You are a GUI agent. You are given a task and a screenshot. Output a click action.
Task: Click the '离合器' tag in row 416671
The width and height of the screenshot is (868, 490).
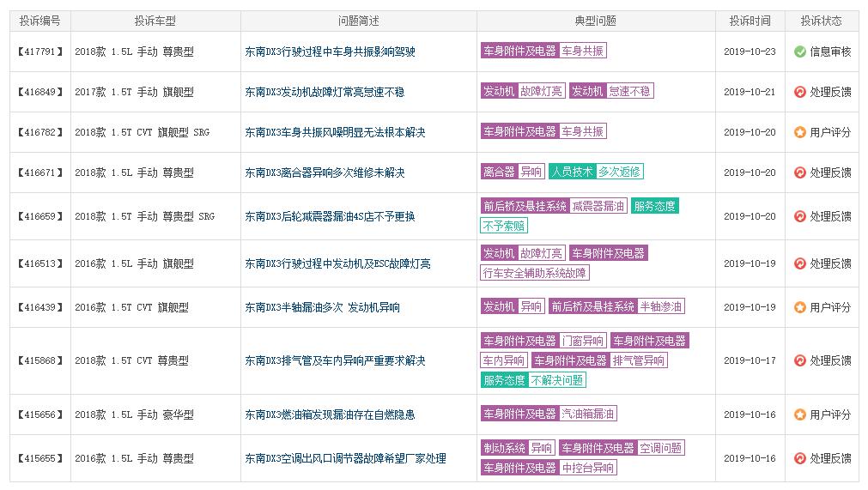499,172
